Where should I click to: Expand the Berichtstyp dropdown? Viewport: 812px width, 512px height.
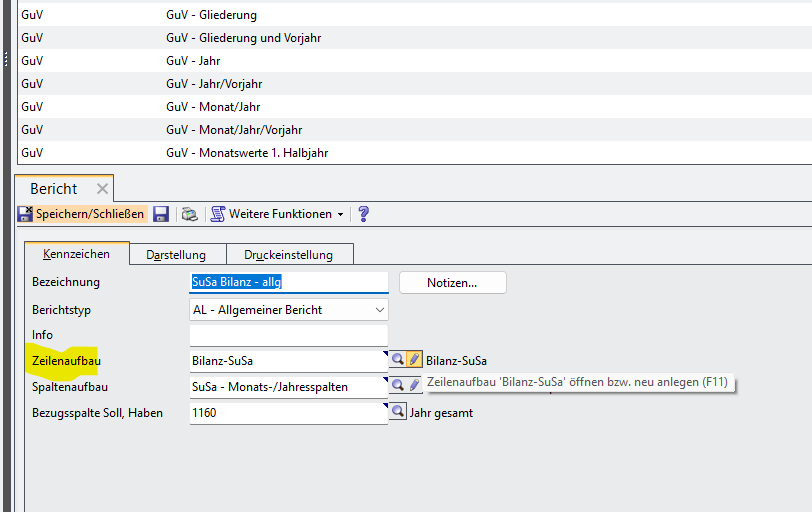point(379,310)
